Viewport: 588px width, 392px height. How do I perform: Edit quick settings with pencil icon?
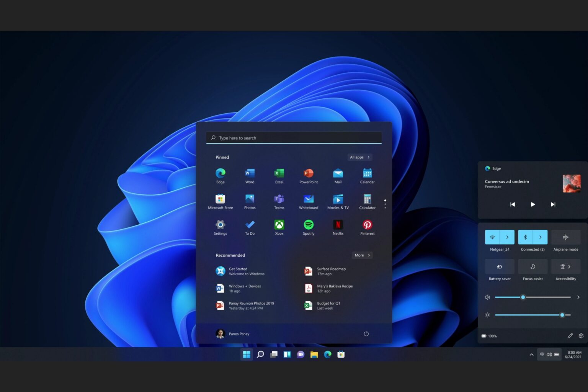570,336
